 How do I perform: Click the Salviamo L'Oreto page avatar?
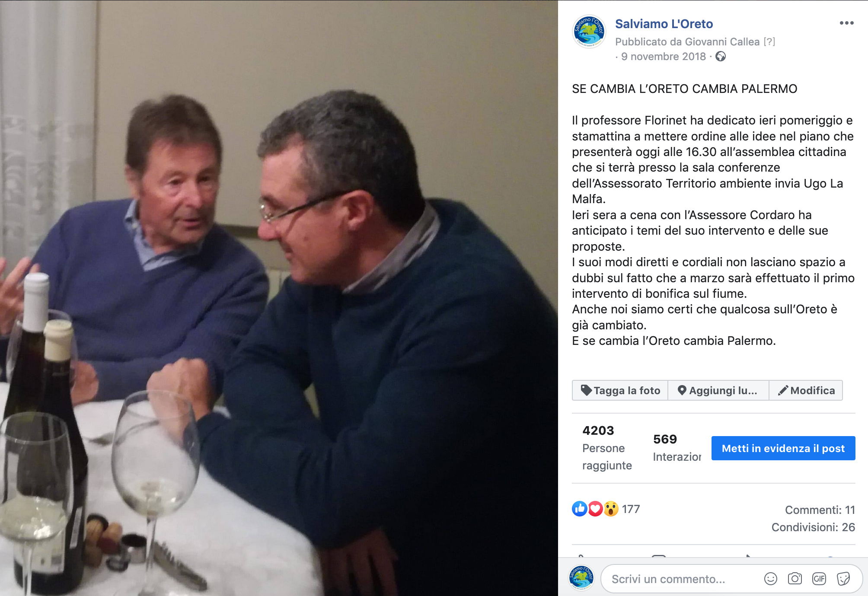(x=589, y=32)
